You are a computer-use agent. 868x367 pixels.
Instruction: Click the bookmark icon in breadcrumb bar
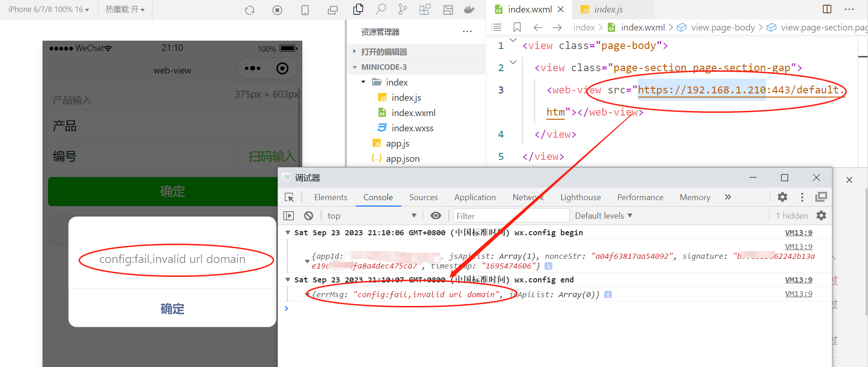coord(517,27)
